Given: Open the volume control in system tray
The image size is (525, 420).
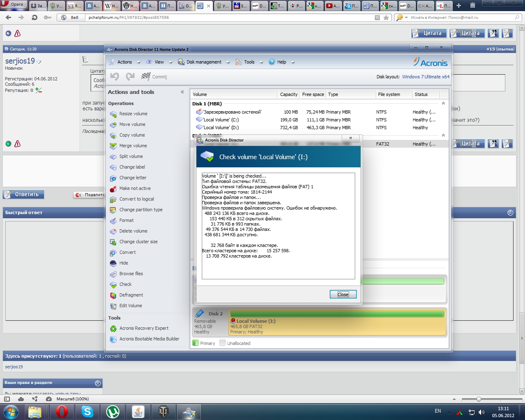Looking at the screenshot, I should point(482,412).
